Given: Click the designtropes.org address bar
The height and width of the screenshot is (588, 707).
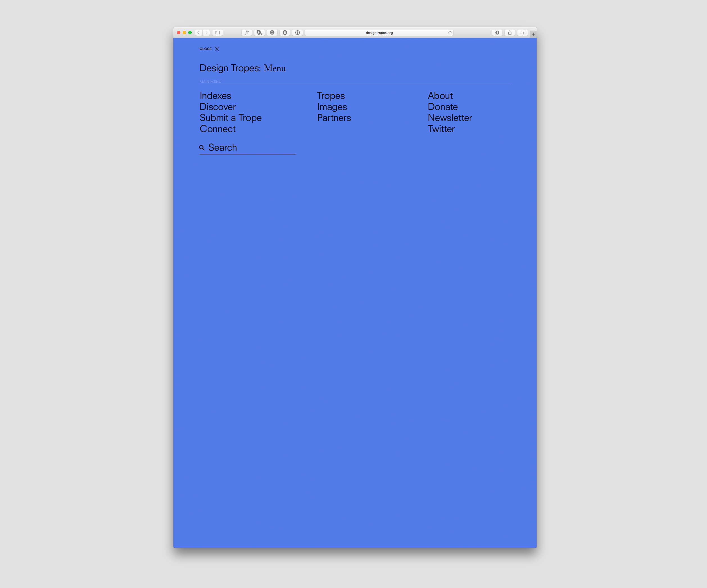Looking at the screenshot, I should click(x=379, y=33).
